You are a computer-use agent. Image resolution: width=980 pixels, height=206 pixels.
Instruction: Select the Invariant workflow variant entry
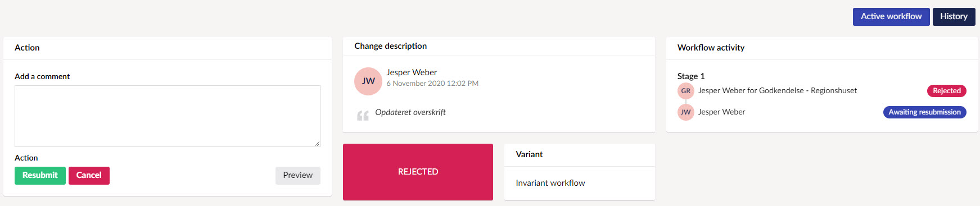(x=550, y=183)
